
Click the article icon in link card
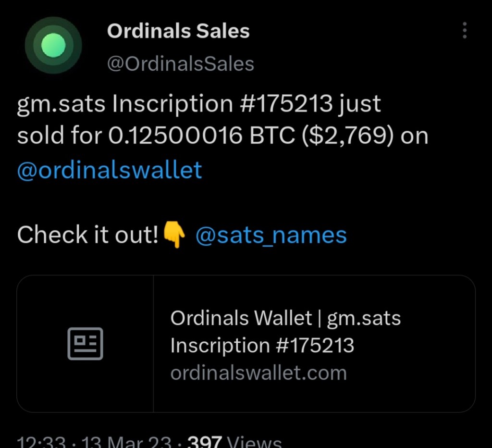85,344
